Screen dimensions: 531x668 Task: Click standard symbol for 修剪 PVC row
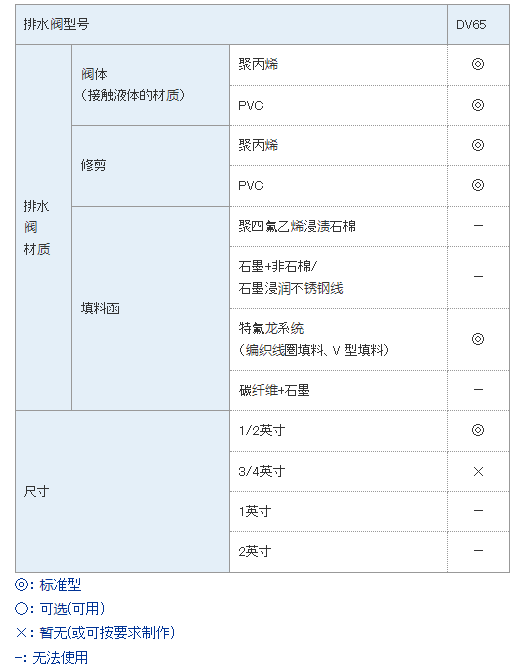pyautogui.click(x=478, y=185)
